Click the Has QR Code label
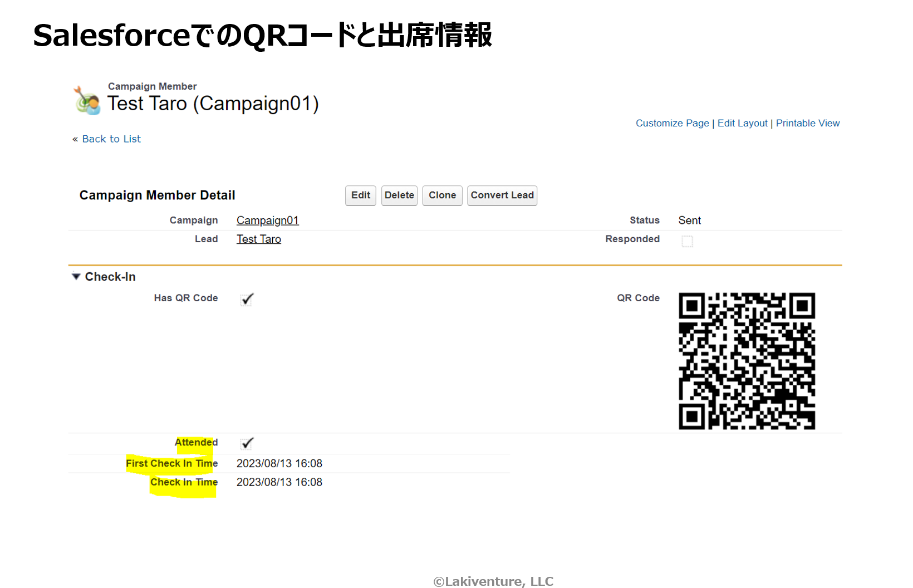 pos(186,298)
